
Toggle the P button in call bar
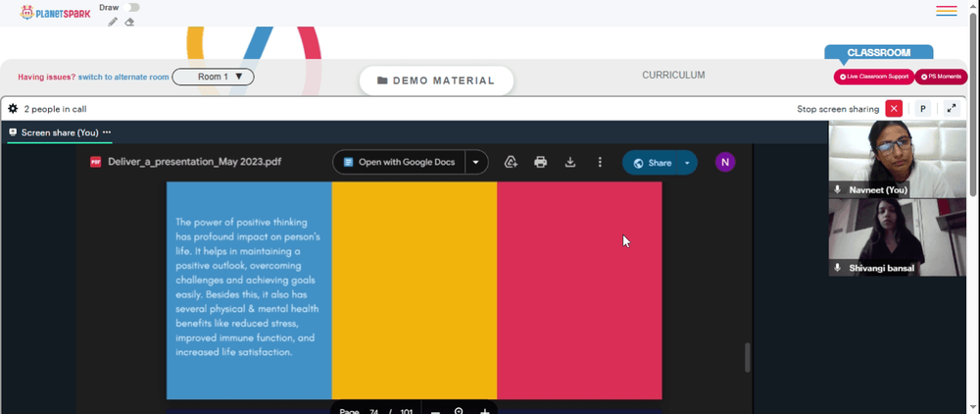tap(922, 108)
